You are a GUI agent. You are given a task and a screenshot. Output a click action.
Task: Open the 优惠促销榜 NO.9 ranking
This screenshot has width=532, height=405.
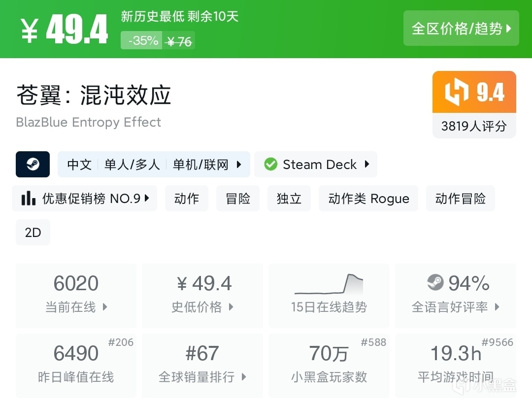85,198
